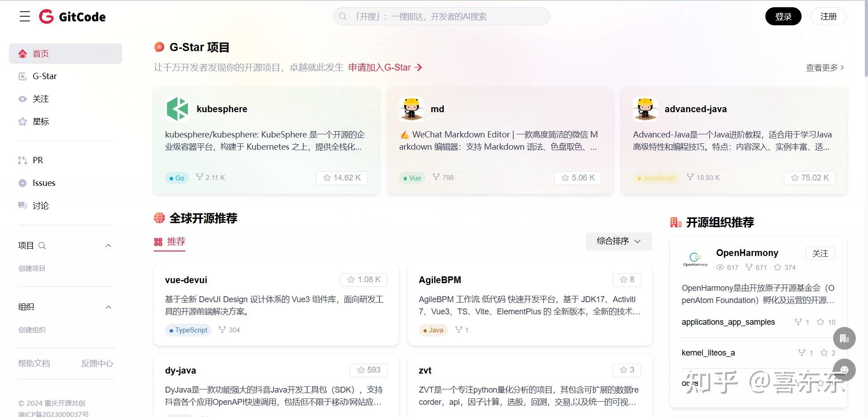Click the 创建组织 link
Viewport: 868px width, 417px height.
(x=32, y=330)
